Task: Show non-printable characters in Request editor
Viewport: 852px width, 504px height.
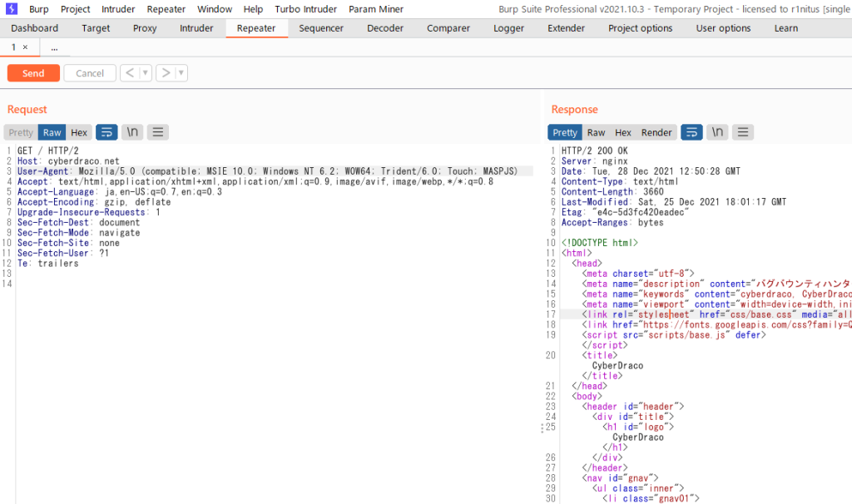Action: pos(132,132)
